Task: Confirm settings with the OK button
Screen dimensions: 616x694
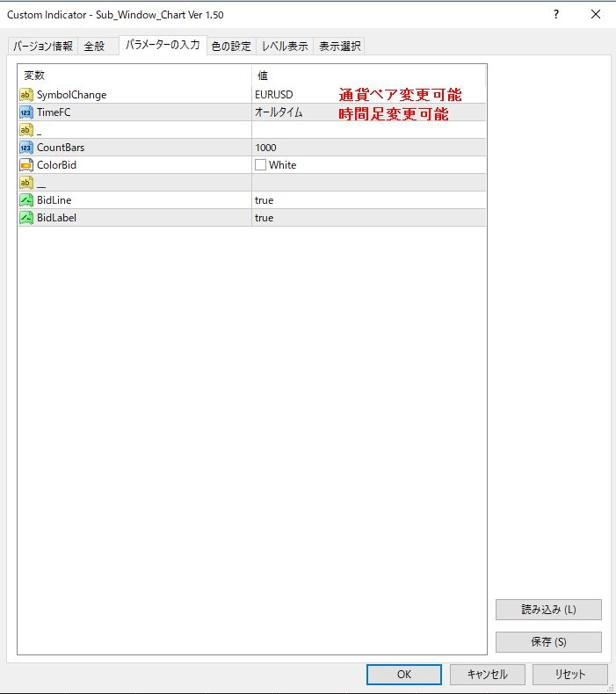Action: click(x=404, y=674)
